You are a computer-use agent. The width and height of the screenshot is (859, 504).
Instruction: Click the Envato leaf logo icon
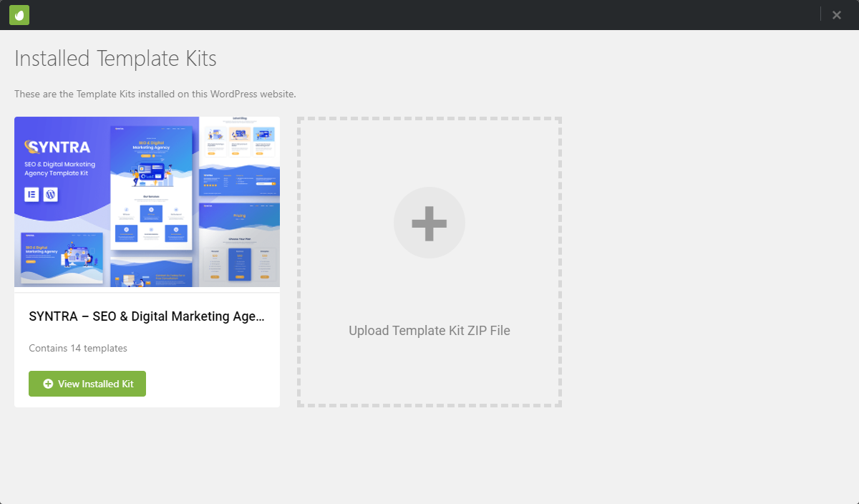pos(19,15)
